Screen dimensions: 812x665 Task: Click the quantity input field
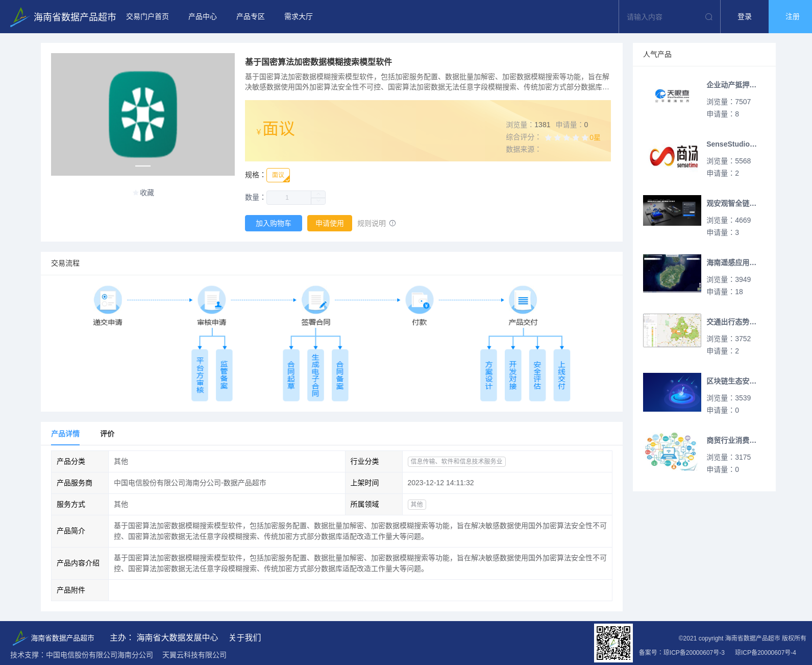(289, 198)
